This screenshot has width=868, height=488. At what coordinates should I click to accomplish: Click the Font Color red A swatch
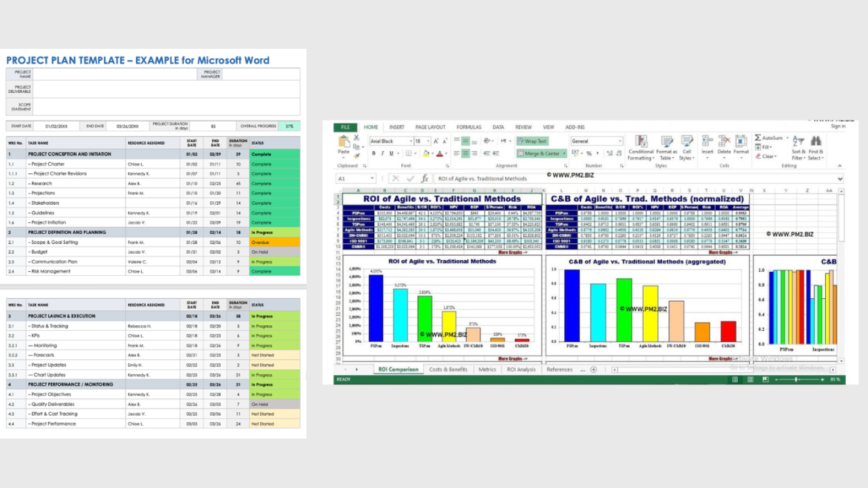(439, 153)
